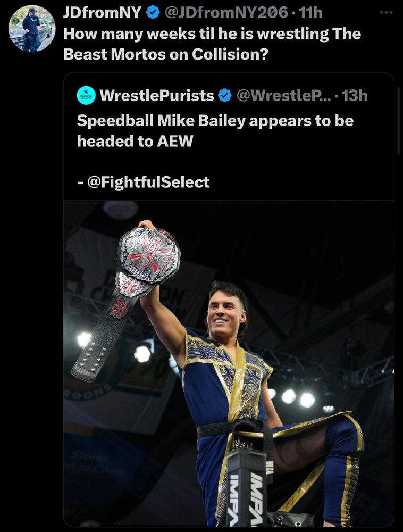Open JDfromNY's profile avatar

pyautogui.click(x=32, y=29)
